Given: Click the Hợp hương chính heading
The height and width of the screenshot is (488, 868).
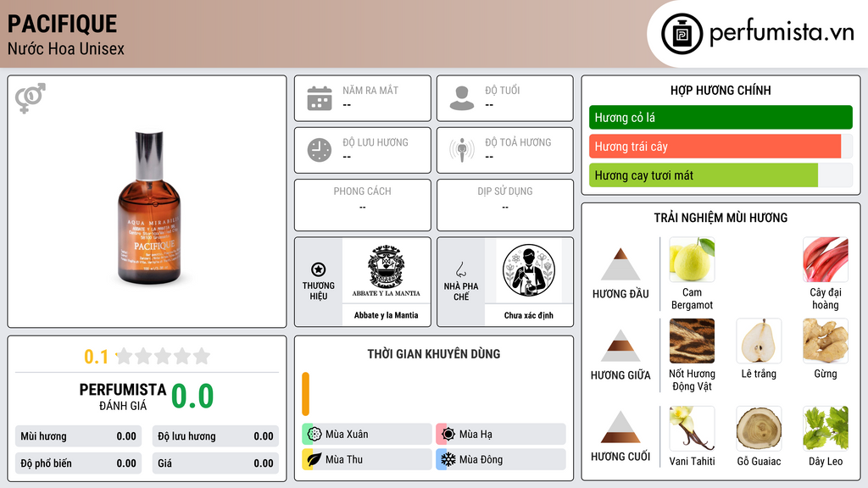Looking at the screenshot, I should (x=721, y=90).
